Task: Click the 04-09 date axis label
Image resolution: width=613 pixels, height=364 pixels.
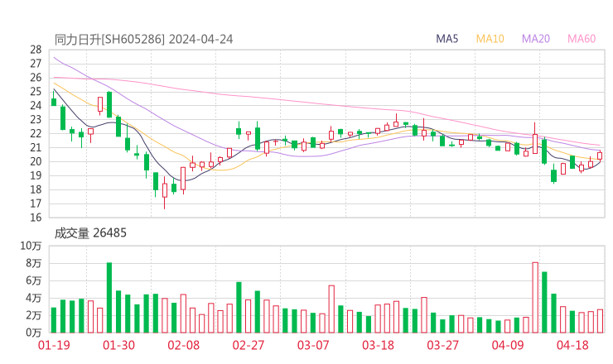Action: point(508,345)
